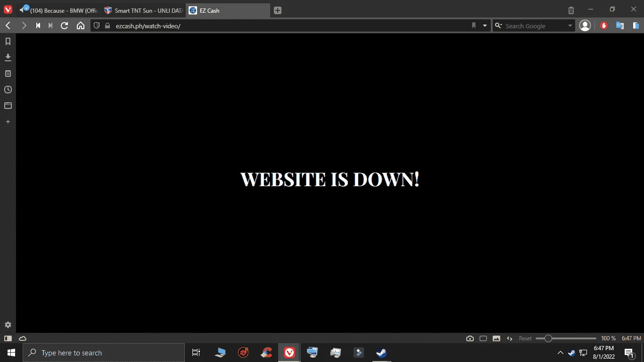View site security lock info
The width and height of the screenshot is (644, 362).
point(107,26)
